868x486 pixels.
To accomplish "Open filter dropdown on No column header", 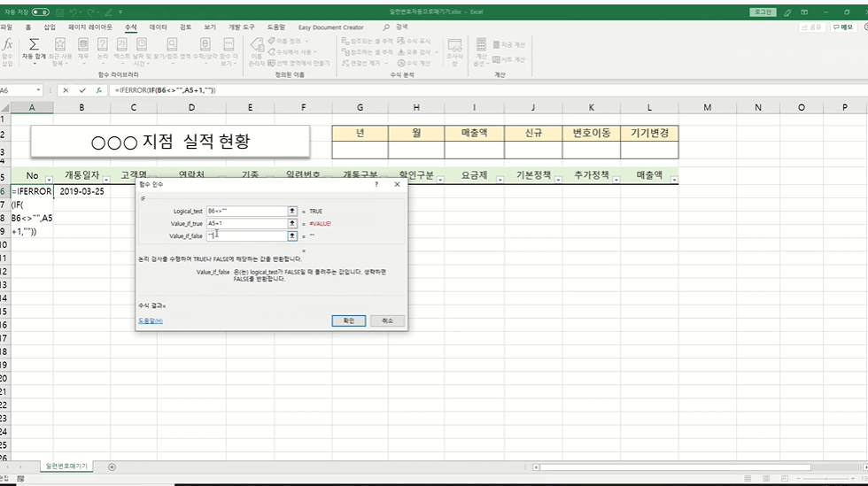I will (x=49, y=180).
